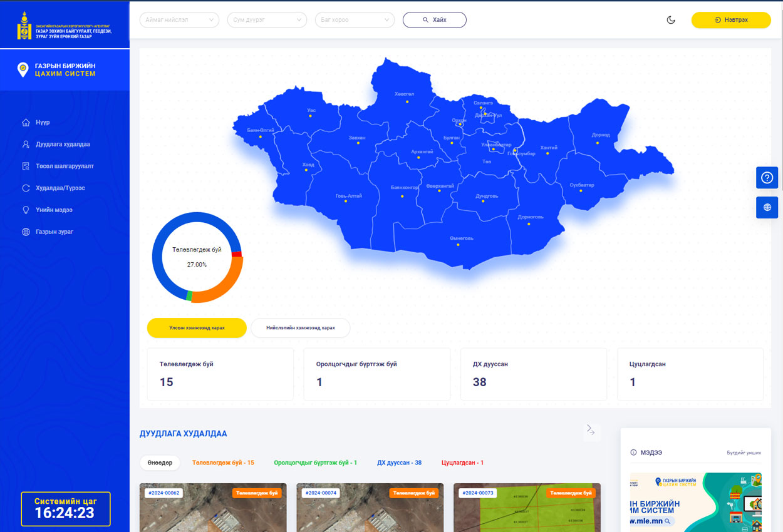Select Улсын хэмжээнд харах view
The image size is (783, 532).
pyautogui.click(x=197, y=328)
